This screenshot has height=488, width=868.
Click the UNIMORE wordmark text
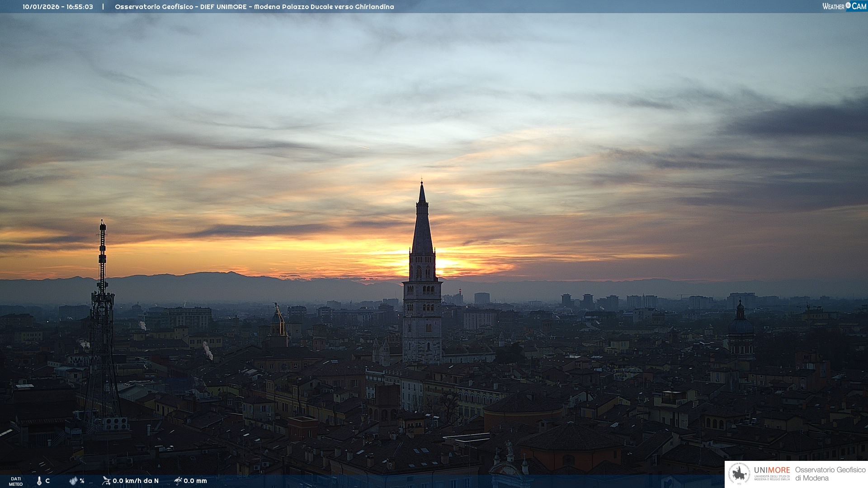pos(772,470)
